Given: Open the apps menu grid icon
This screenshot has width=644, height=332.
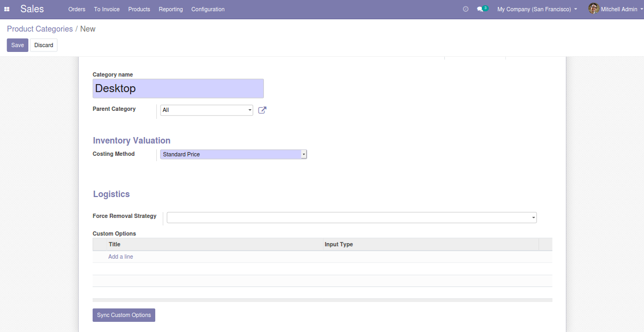Looking at the screenshot, I should coord(7,9).
